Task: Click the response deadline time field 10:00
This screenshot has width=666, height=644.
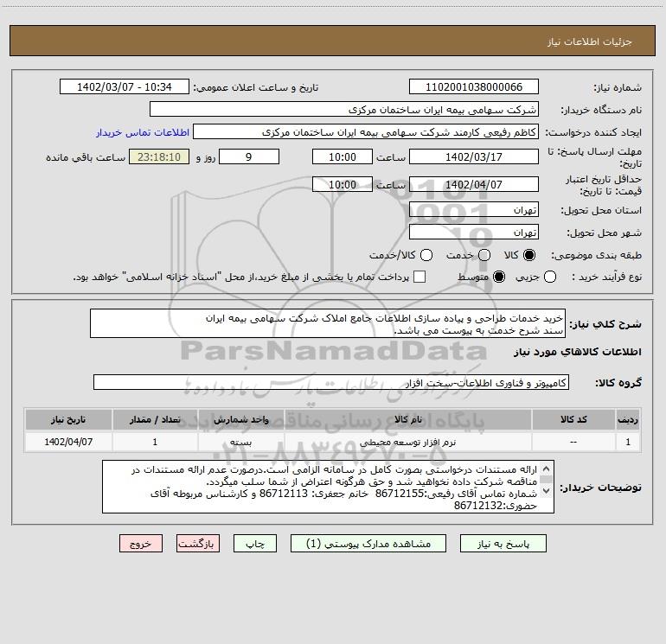Action: tap(343, 156)
